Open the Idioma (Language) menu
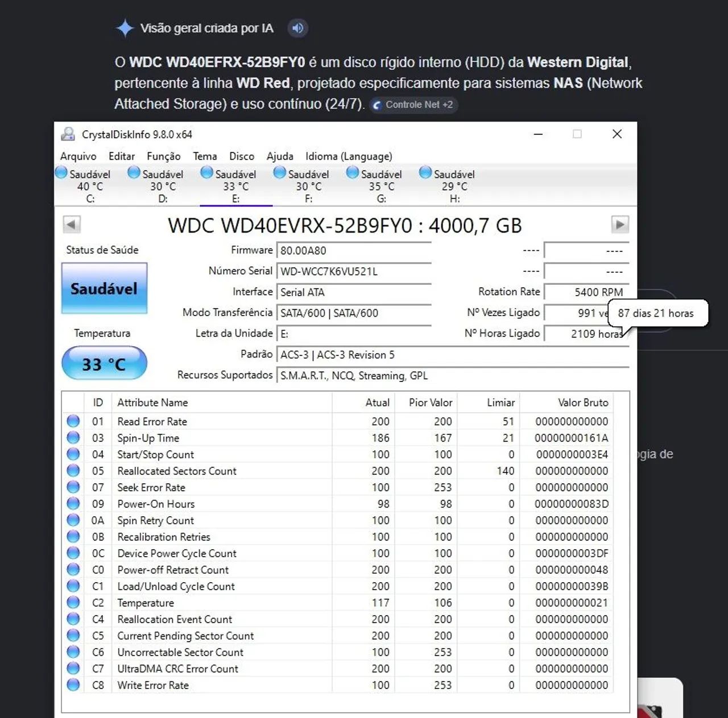Image resolution: width=728 pixels, height=718 pixels. click(x=349, y=156)
